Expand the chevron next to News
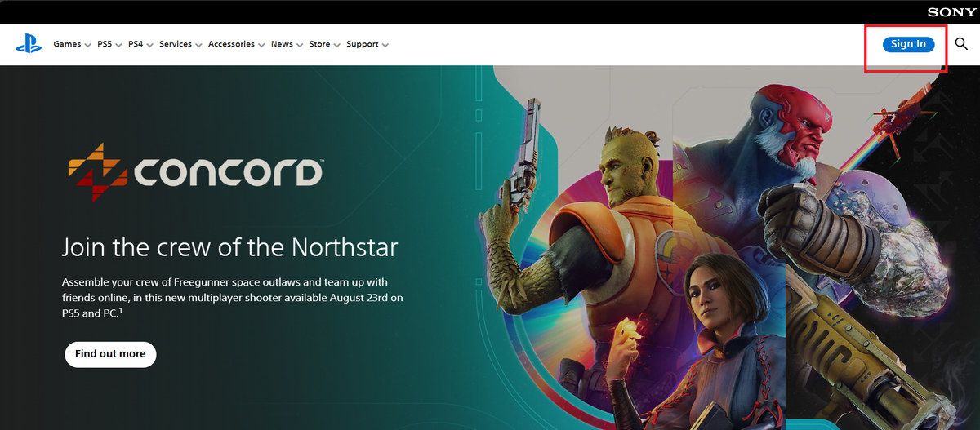Screen dimensions: 980x430 point(300,45)
